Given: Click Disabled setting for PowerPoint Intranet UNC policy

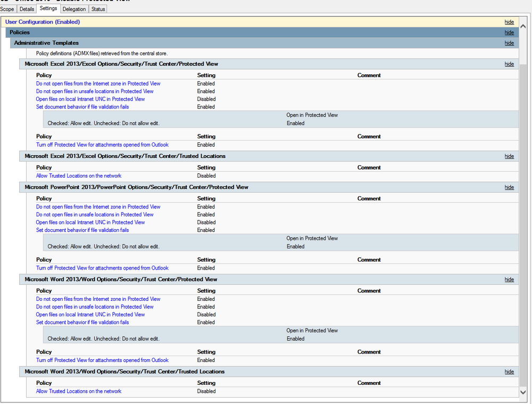Looking at the screenshot, I should tap(206, 222).
